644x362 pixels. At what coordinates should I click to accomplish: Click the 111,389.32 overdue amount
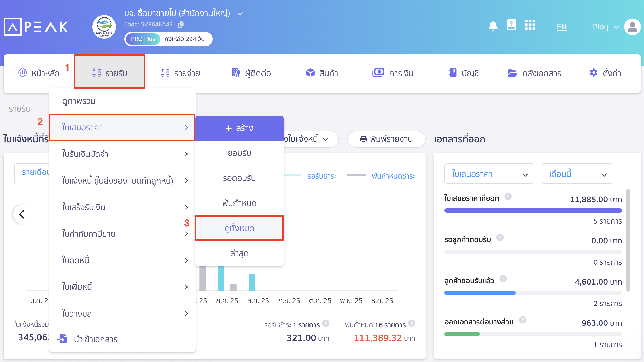pos(378,338)
